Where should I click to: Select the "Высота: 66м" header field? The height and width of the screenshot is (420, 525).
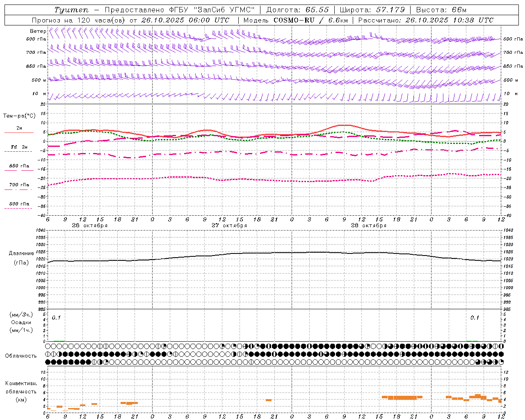(441, 10)
